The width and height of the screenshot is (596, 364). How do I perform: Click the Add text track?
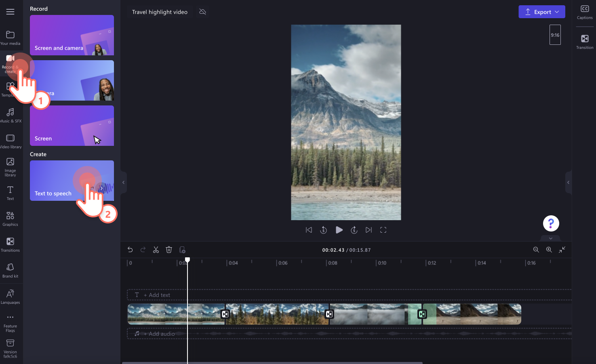coord(349,295)
